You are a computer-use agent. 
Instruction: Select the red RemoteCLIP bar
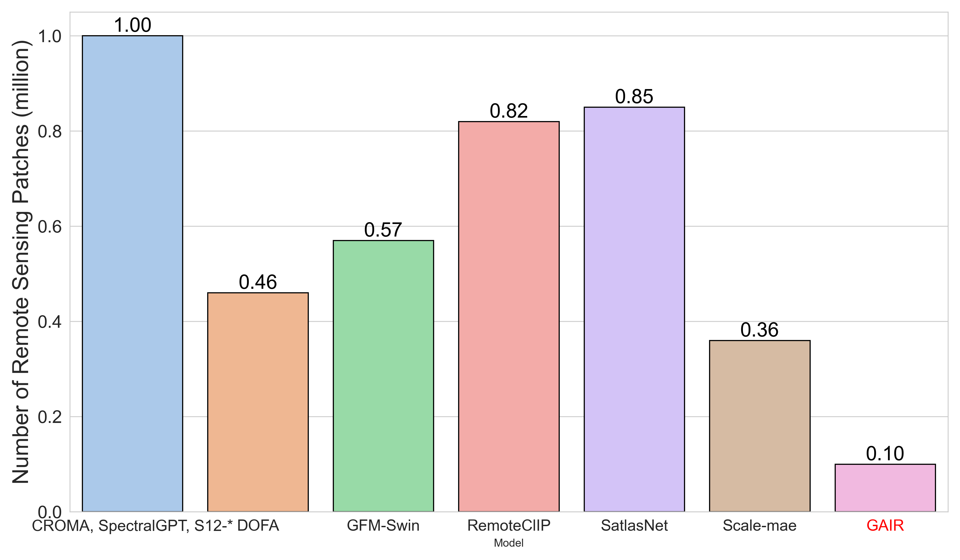[509, 316]
